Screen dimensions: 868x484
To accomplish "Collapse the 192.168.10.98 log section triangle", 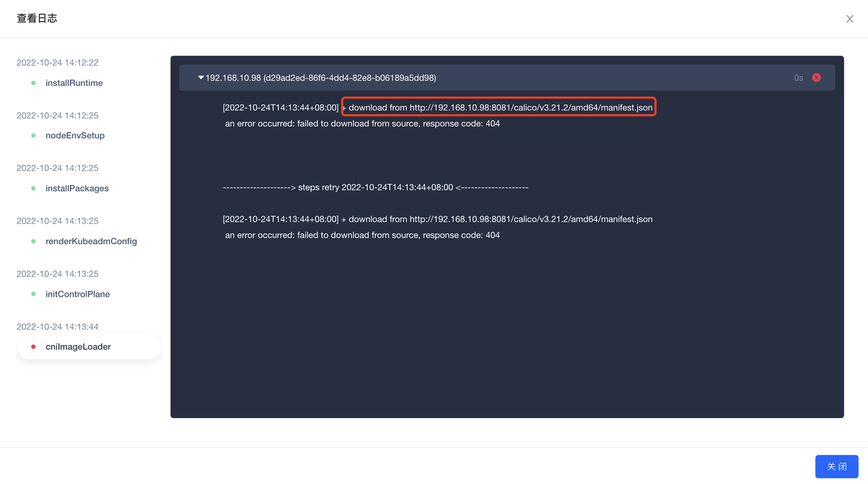I will 201,78.
